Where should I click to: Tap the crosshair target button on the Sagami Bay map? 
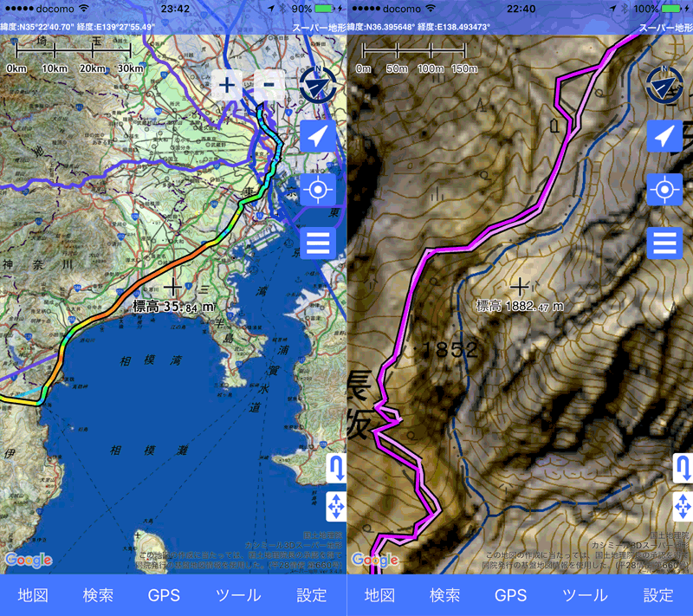coord(318,189)
